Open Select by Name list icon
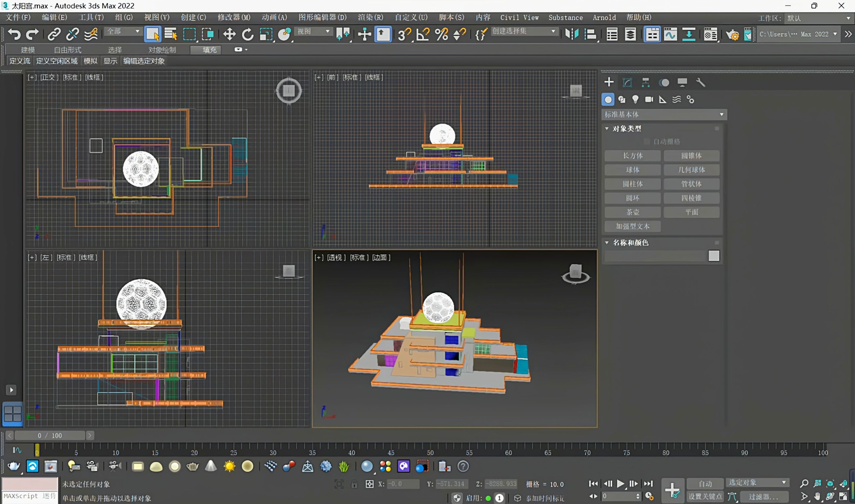The width and height of the screenshot is (855, 504). coord(171,34)
